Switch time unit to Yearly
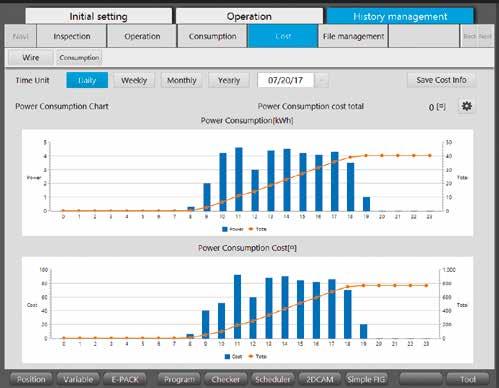This screenshot has width=499, height=388. (x=229, y=80)
